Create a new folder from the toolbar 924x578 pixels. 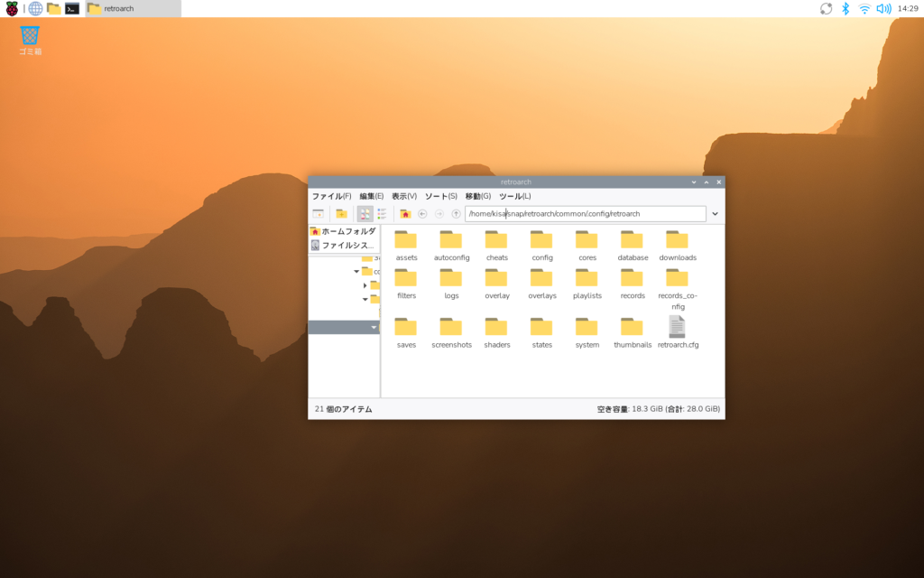[x=341, y=214]
